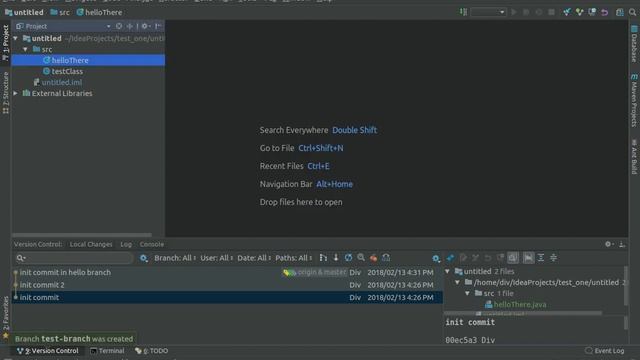Open the Paths: All filter dropdown
The image size is (640, 360).
click(293, 258)
